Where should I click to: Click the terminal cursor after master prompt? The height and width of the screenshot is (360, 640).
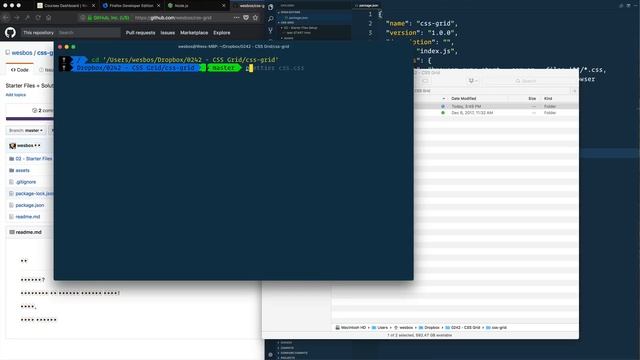tap(251, 68)
